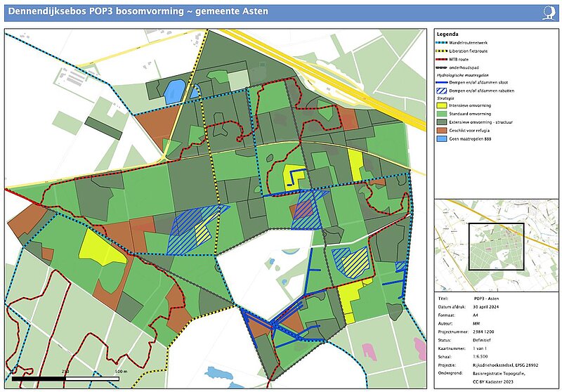Click the Wandelroutenetwerk line symbol in legend
The image size is (562, 392).
tap(442, 41)
